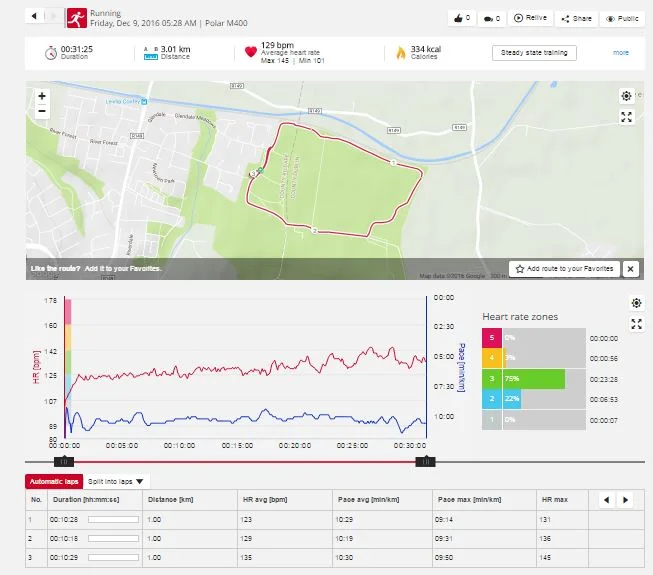Viewport: 653px width, 575px height.
Task: Expand more training details
Action: click(621, 52)
